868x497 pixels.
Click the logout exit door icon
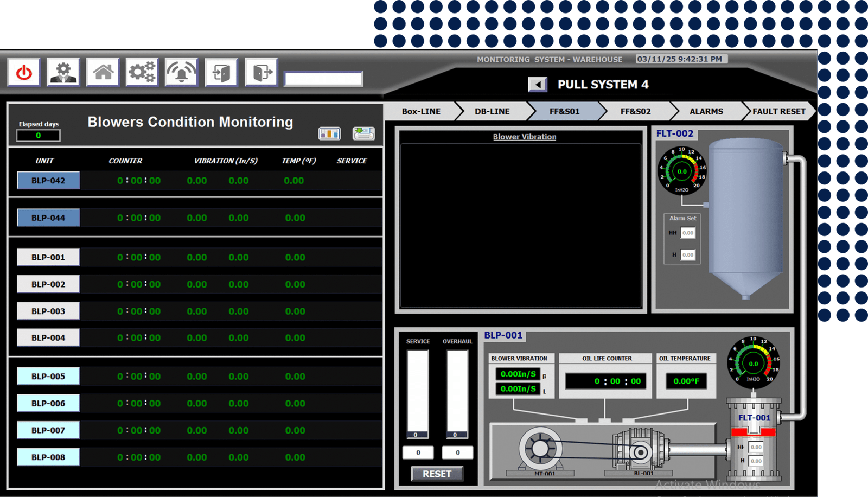pos(261,72)
